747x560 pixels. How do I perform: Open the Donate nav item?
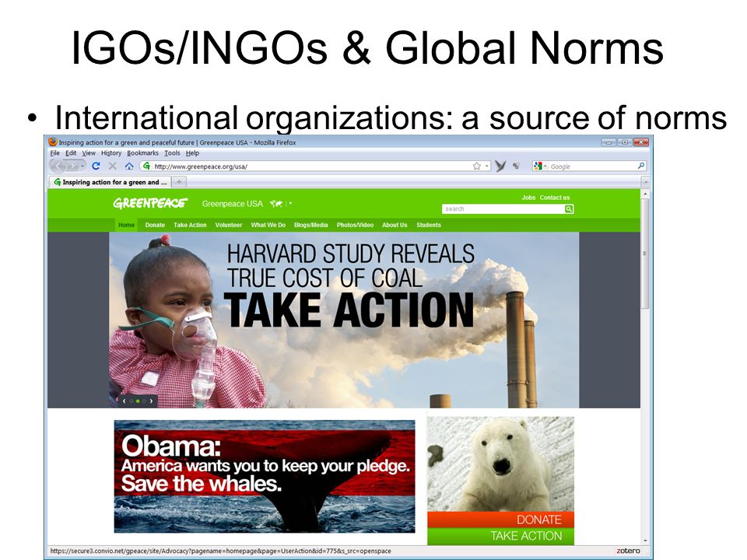click(155, 225)
